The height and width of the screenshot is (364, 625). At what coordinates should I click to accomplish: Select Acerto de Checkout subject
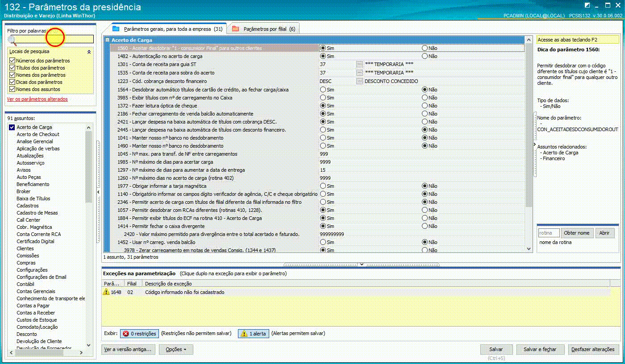coord(38,134)
